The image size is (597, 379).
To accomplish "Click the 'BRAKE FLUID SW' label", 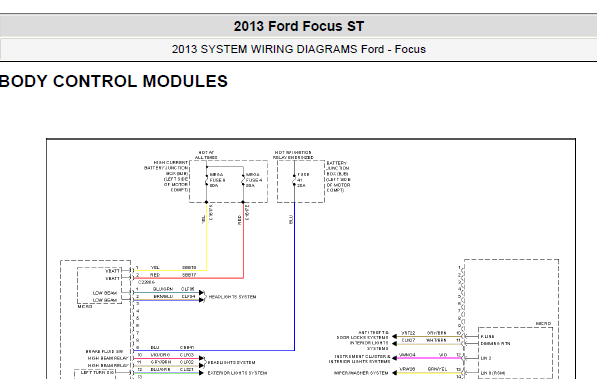I will 104,352.
